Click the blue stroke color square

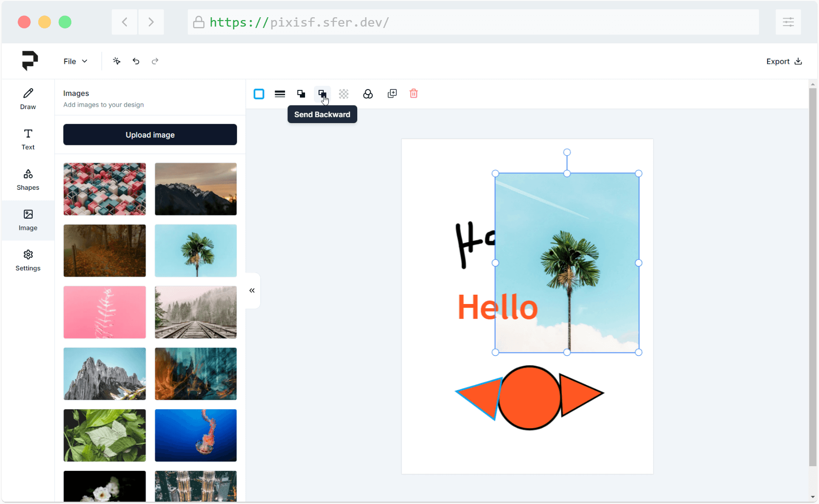[259, 94]
